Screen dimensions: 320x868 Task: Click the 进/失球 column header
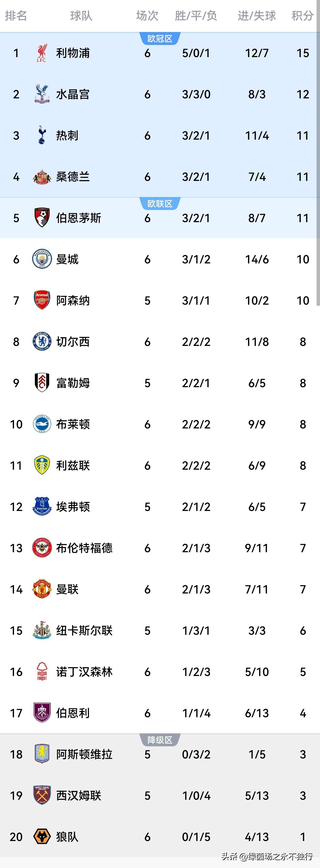click(257, 16)
